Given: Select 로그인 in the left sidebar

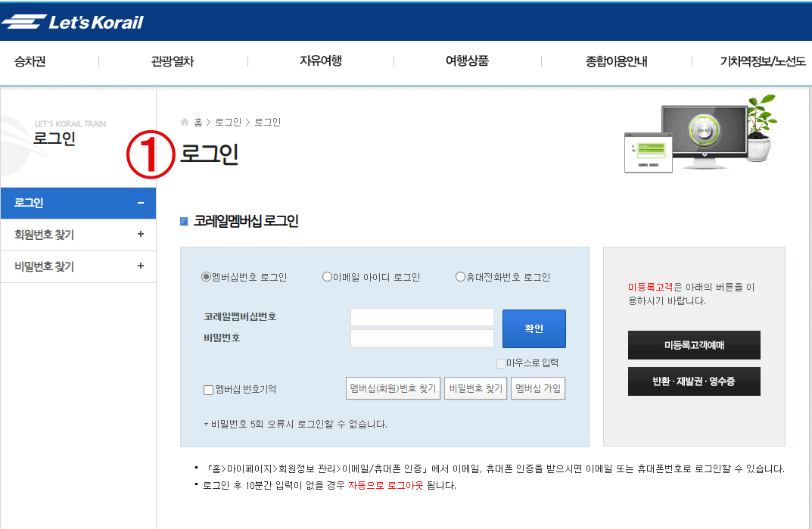Looking at the screenshot, I should [x=78, y=203].
